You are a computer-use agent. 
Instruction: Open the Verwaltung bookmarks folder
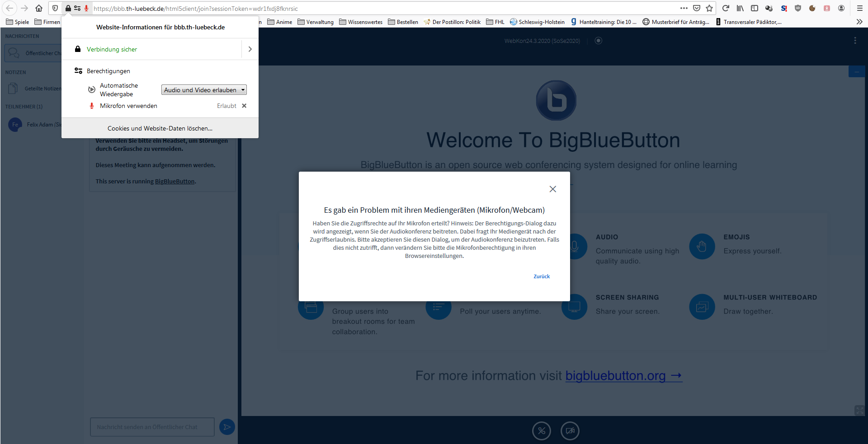coord(316,22)
